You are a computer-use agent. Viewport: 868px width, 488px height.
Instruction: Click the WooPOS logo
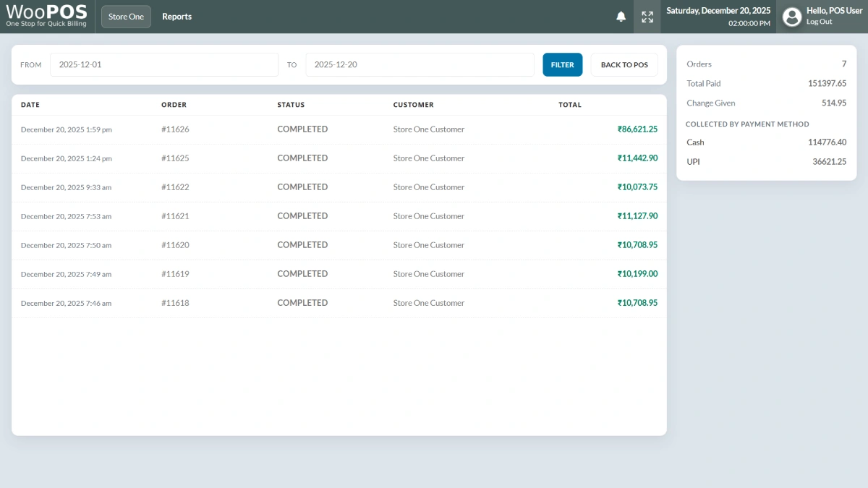pos(46,16)
